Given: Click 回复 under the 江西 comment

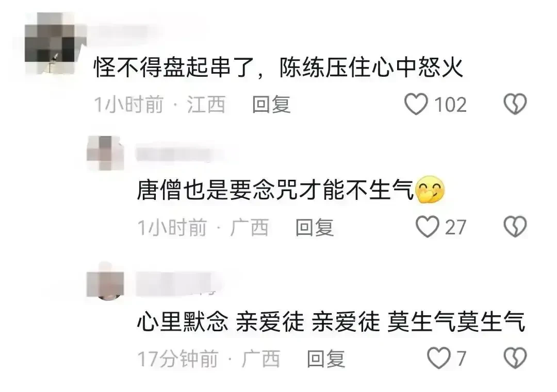Looking at the screenshot, I should point(271,105).
